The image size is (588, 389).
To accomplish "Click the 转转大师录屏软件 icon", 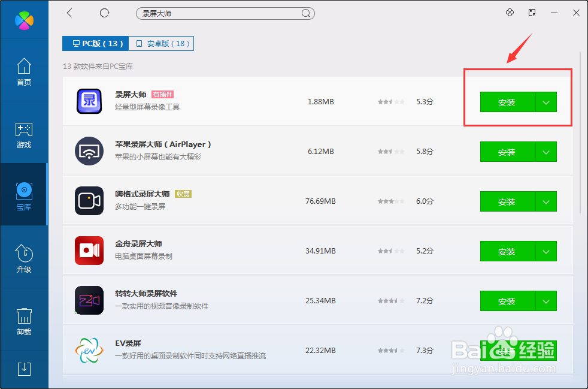I will [89, 300].
